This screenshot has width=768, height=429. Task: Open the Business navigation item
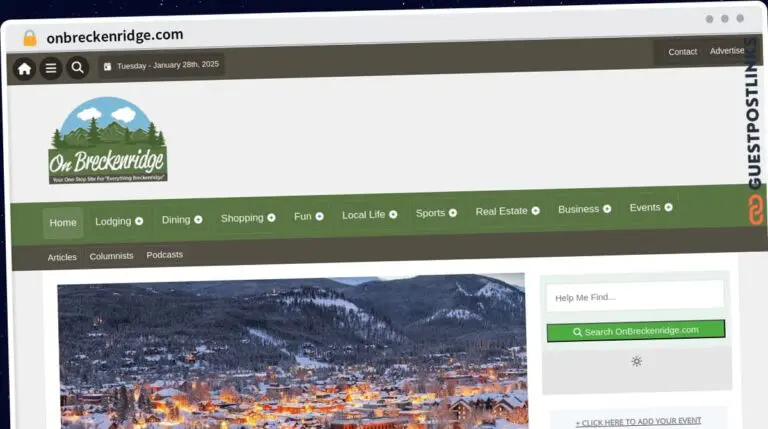point(578,209)
